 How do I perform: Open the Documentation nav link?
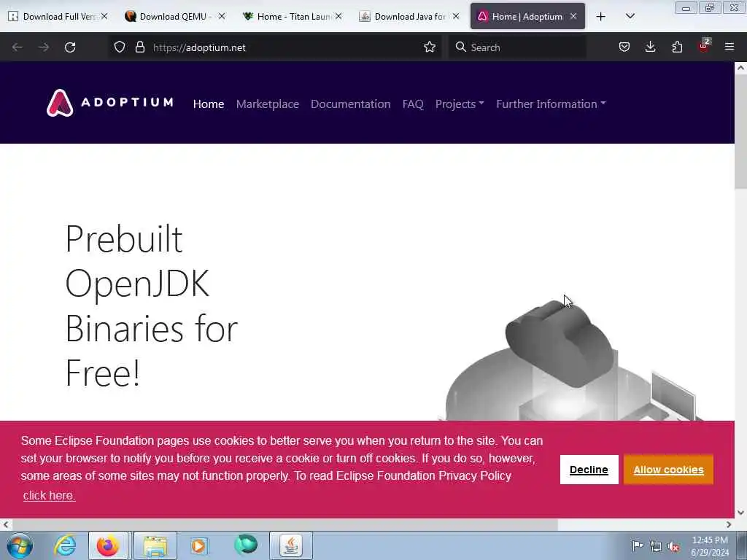tap(351, 104)
